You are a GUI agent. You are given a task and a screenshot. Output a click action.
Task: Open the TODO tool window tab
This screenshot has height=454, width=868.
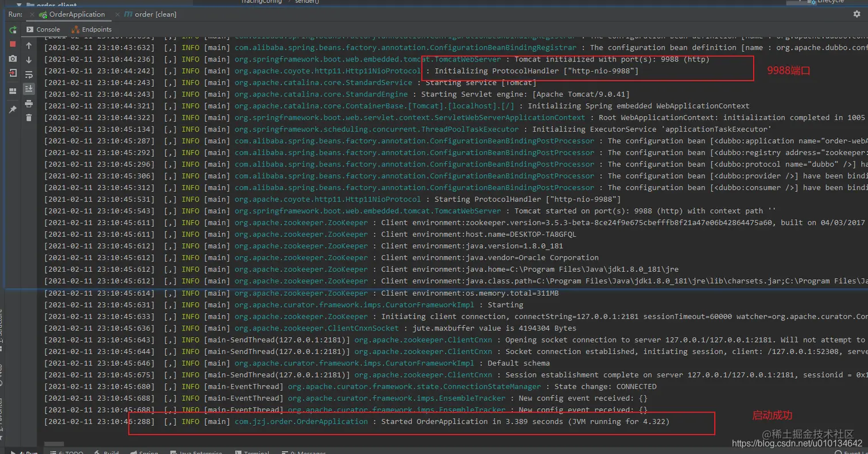pyautogui.click(x=68, y=452)
